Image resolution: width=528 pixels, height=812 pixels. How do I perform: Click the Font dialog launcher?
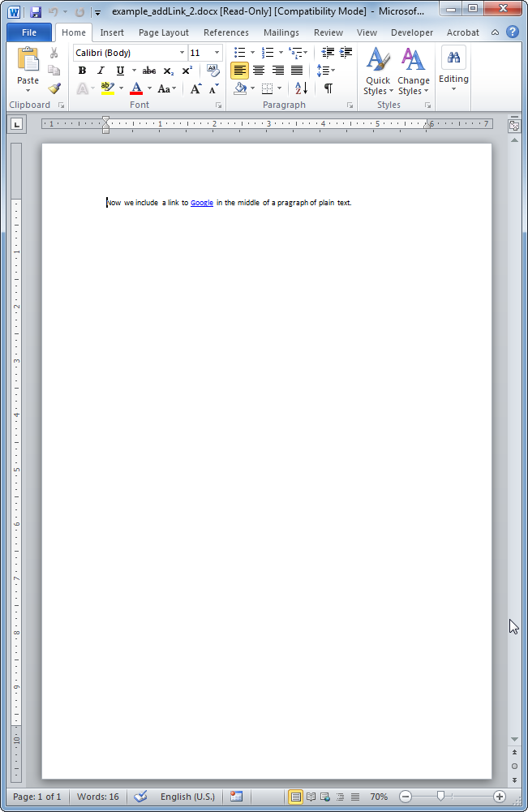pos(218,105)
